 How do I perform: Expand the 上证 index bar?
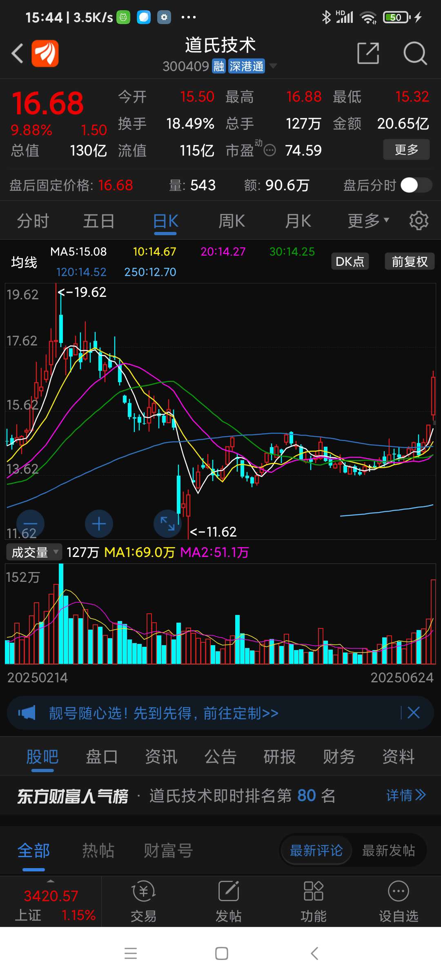pyautogui.click(x=51, y=882)
